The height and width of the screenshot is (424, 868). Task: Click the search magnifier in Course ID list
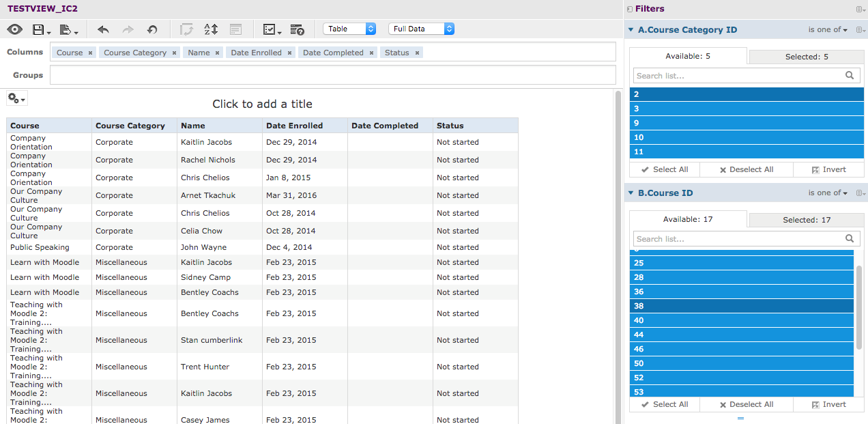pyautogui.click(x=850, y=239)
